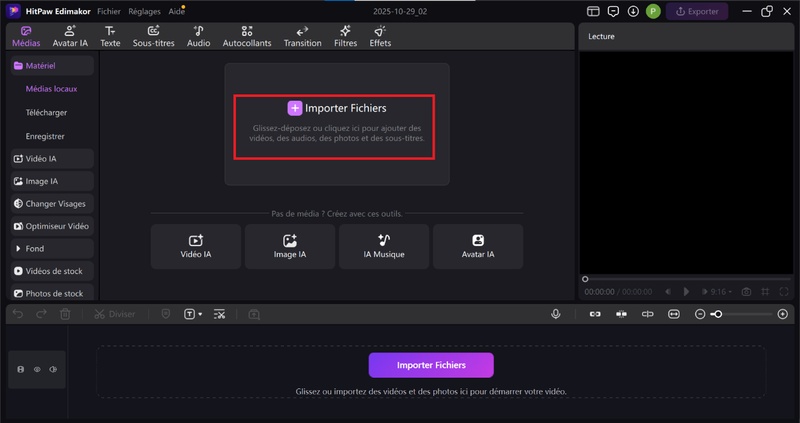This screenshot has height=423, width=800.
Task: Toggle track visibility eye icon
Action: pos(37,369)
